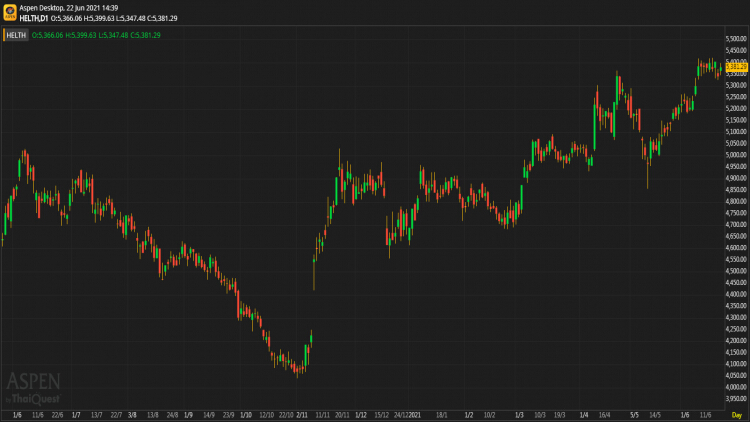Click the HELTH,D1 symbol title in header

[33, 18]
